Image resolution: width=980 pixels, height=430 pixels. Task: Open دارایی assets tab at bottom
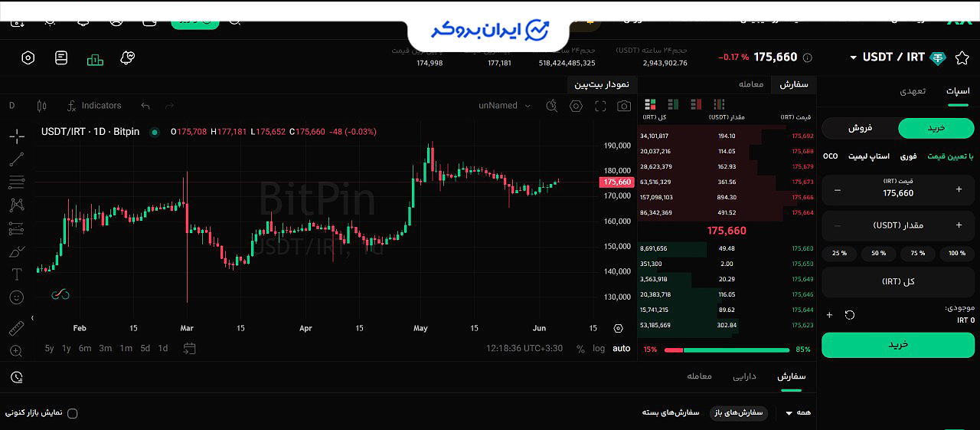744,376
